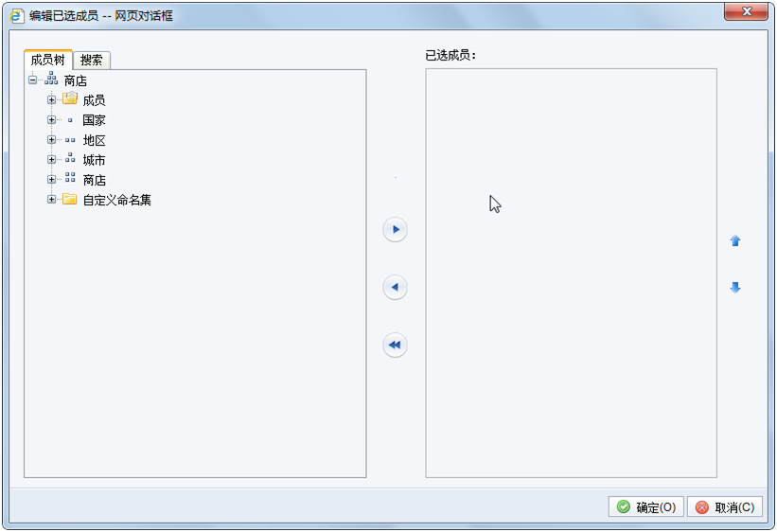Click the add member right-arrow button
Screen dimensions: 777x532
(395, 230)
